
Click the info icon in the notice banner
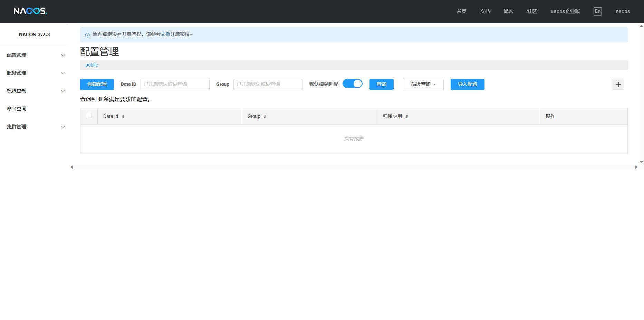pyautogui.click(x=87, y=35)
